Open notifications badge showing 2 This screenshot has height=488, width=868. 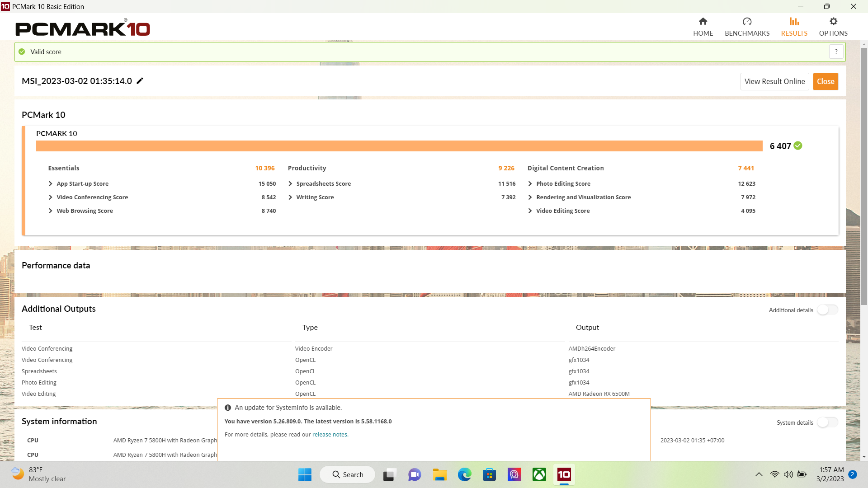pyautogui.click(x=853, y=474)
